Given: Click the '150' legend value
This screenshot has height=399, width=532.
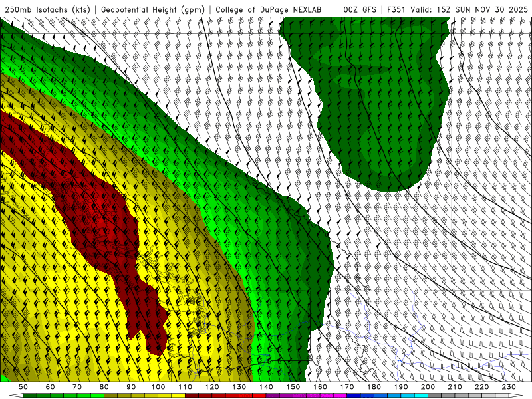Looking at the screenshot, I should tap(293, 387).
